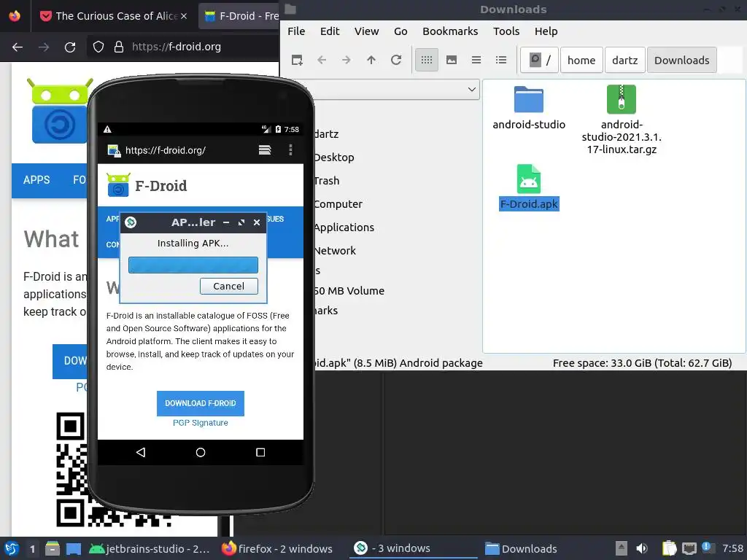Navigate to 'dartz' path segment
The width and height of the screenshot is (747, 560).
click(624, 60)
